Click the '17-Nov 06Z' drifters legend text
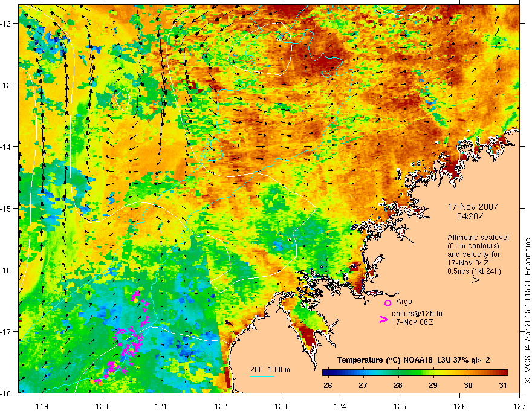Viewport: 532px width, 411px height. coord(412,322)
